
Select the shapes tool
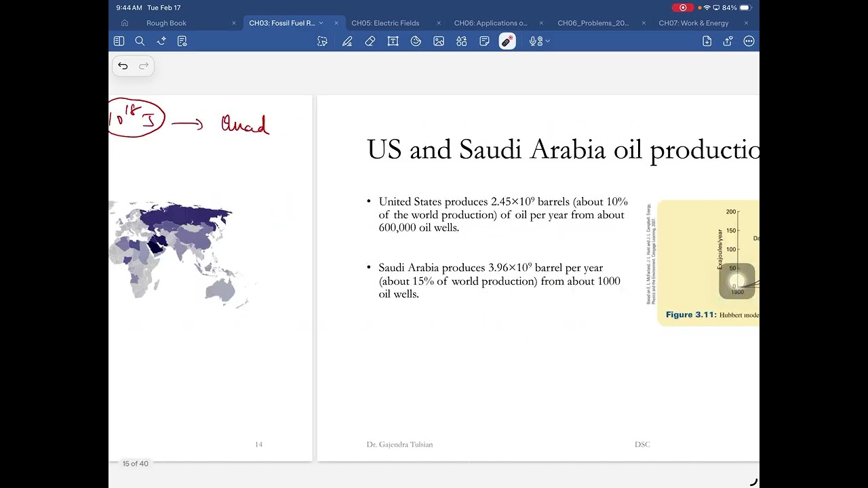(x=416, y=41)
